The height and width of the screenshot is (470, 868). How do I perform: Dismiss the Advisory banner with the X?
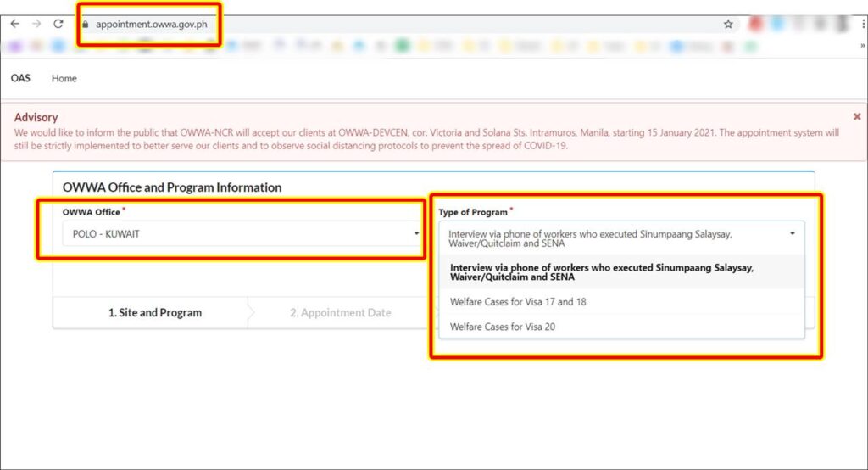(x=857, y=116)
